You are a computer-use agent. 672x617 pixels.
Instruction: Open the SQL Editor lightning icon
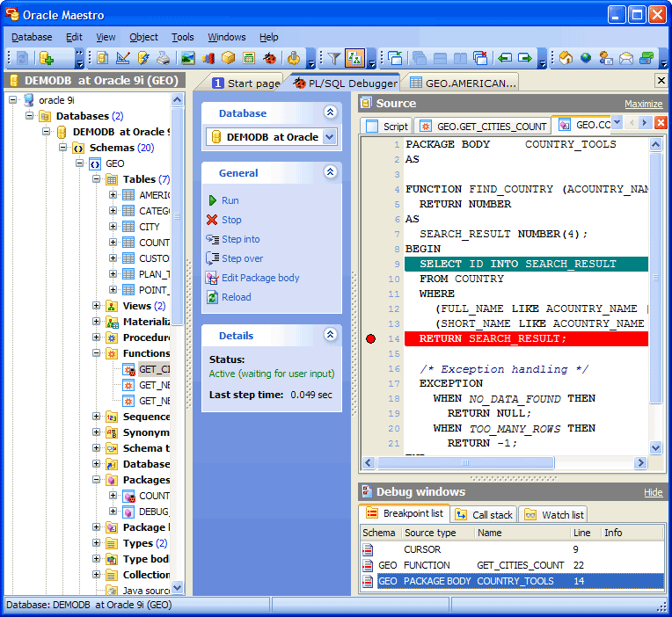pos(143,58)
